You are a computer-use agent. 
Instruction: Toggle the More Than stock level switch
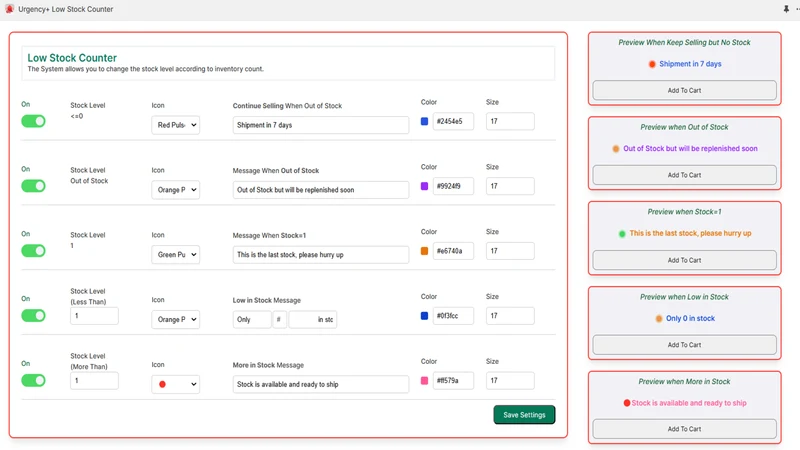33,380
